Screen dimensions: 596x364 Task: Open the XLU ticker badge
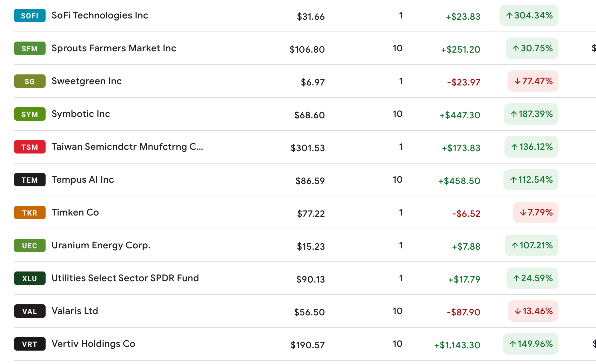tap(29, 279)
